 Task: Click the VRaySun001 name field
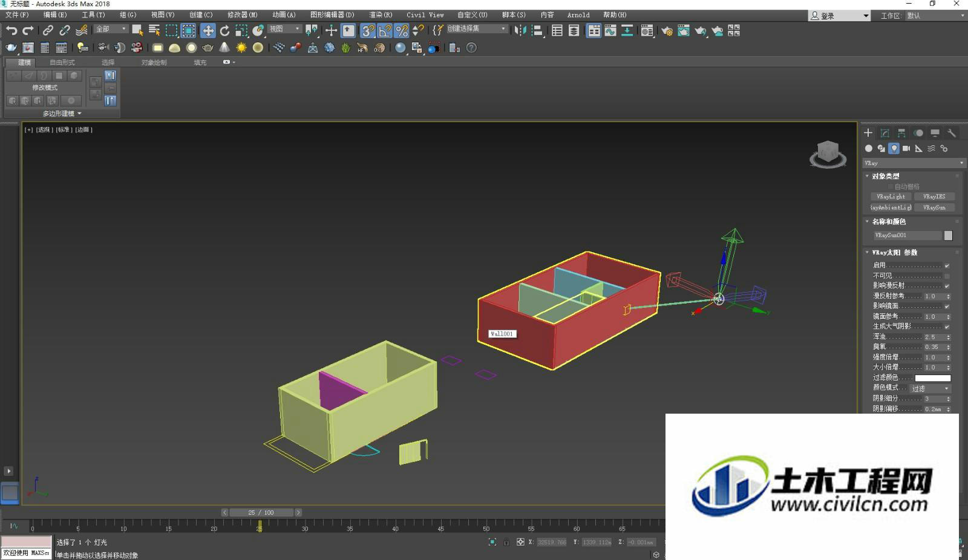coord(907,235)
